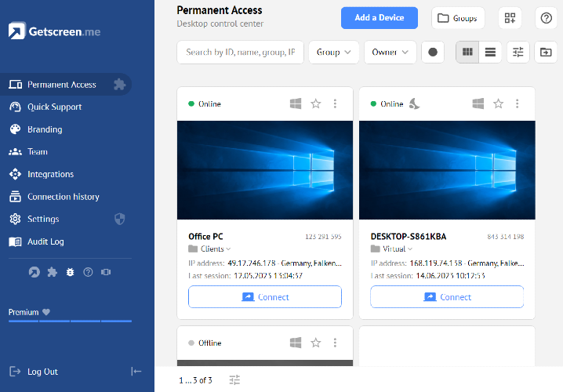
Task: Click the help question icon in the sidebar footer
Action: [88, 272]
